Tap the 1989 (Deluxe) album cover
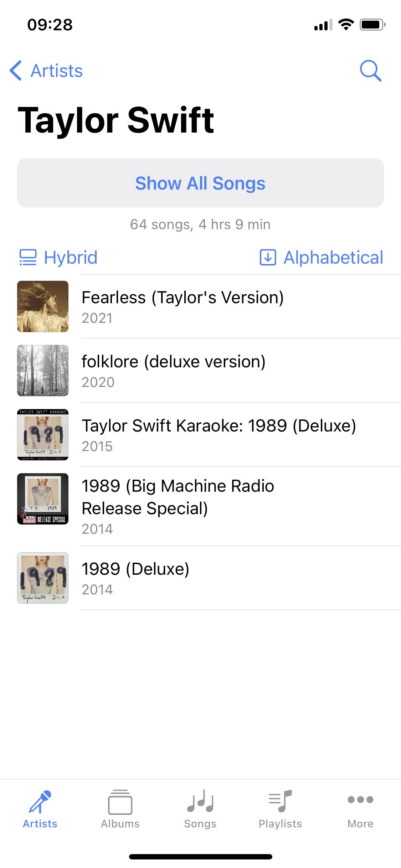 43,578
